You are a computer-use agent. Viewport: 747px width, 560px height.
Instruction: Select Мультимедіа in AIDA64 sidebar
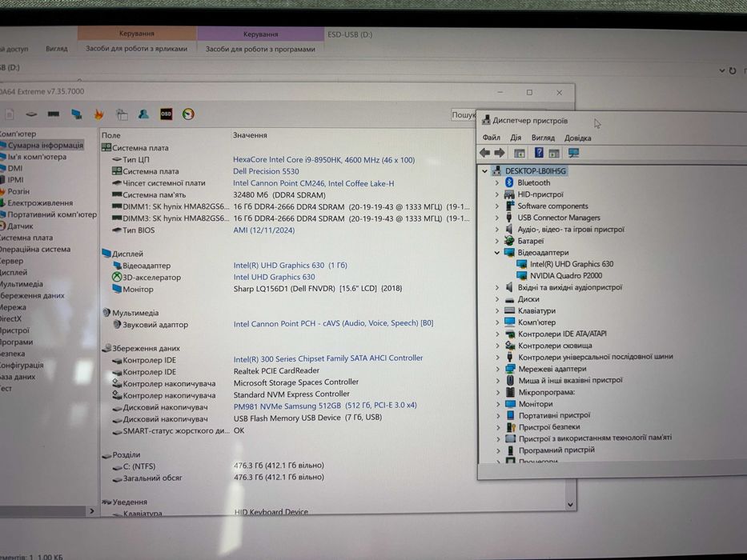coord(22,284)
